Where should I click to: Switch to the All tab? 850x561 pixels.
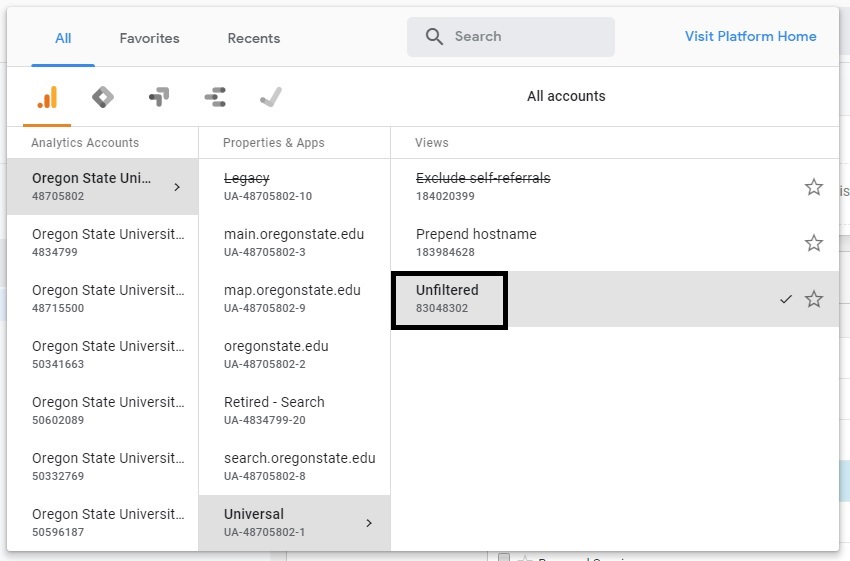click(x=63, y=38)
